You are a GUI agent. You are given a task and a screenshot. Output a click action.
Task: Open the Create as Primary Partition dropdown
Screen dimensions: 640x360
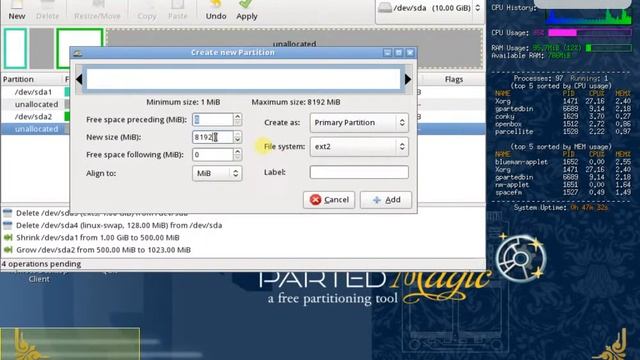(x=359, y=122)
